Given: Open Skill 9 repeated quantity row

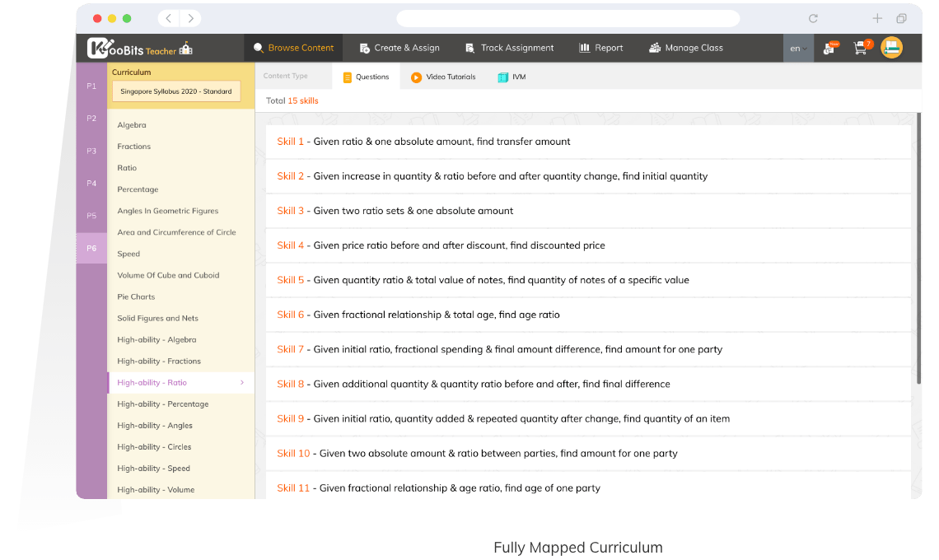Looking at the screenshot, I should pyautogui.click(x=588, y=419).
